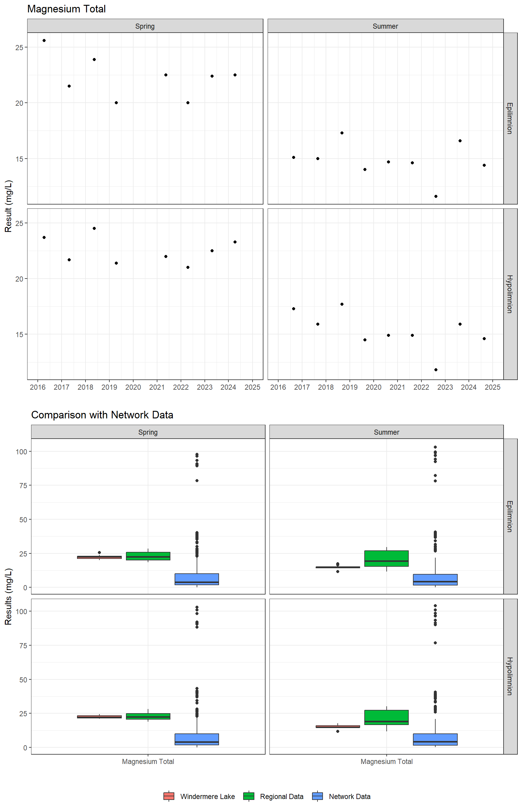522x812 pixels.
Task: Click 'Magnesium Total' x-axis label under Spring boxplots
Action: [x=148, y=762]
